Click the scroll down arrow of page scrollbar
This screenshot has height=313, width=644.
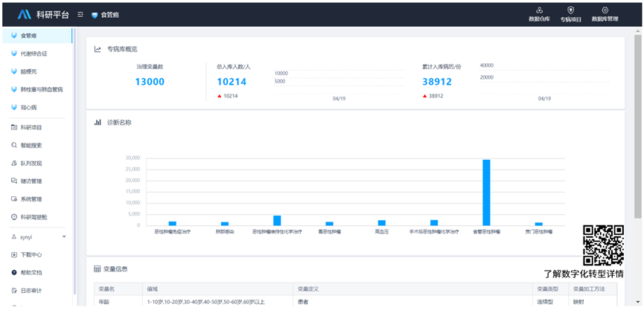click(638, 302)
